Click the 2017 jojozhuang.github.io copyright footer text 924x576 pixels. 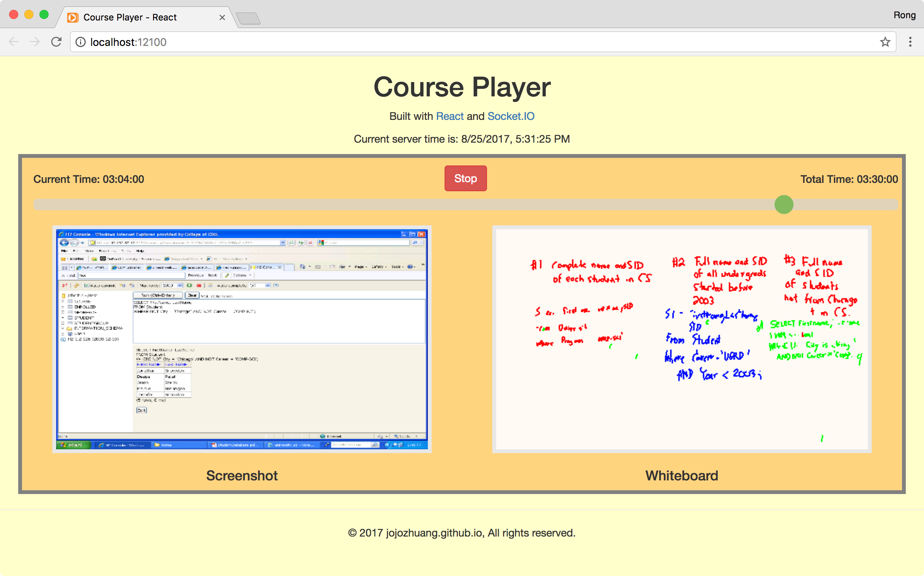pyautogui.click(x=462, y=533)
